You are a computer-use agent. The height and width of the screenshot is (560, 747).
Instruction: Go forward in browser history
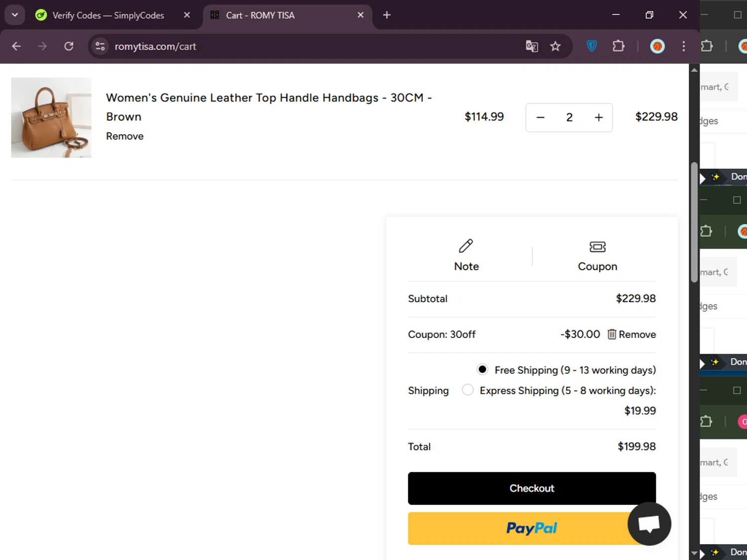point(42,46)
